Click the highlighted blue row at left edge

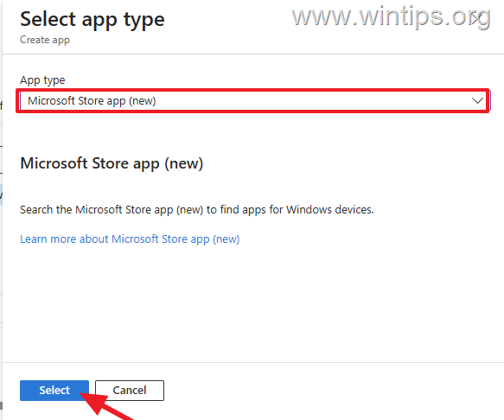click(x=1, y=194)
